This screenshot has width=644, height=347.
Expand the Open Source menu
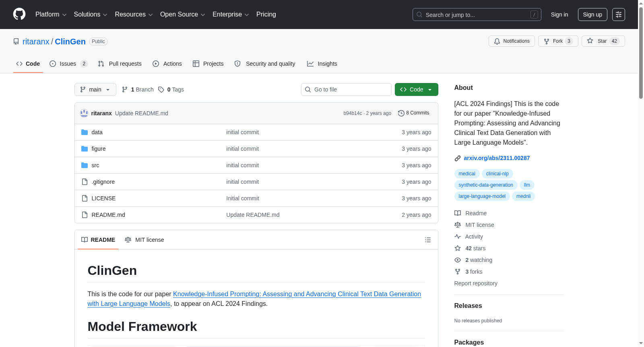point(182,15)
